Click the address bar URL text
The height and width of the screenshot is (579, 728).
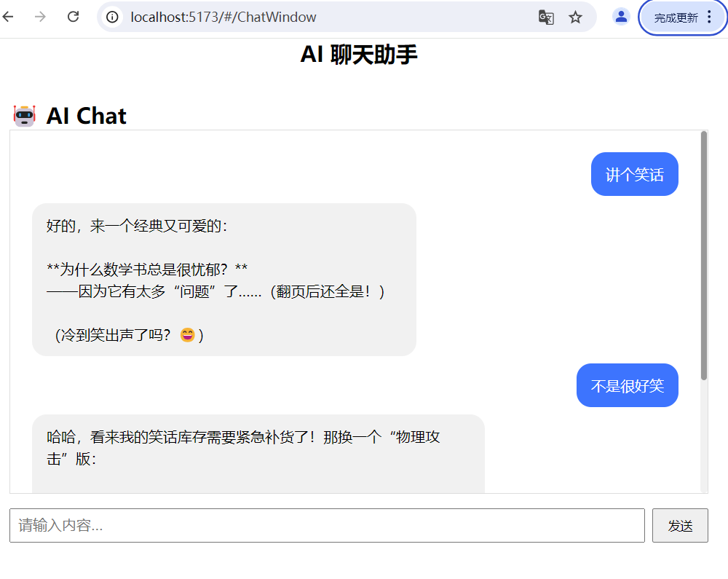click(x=223, y=17)
